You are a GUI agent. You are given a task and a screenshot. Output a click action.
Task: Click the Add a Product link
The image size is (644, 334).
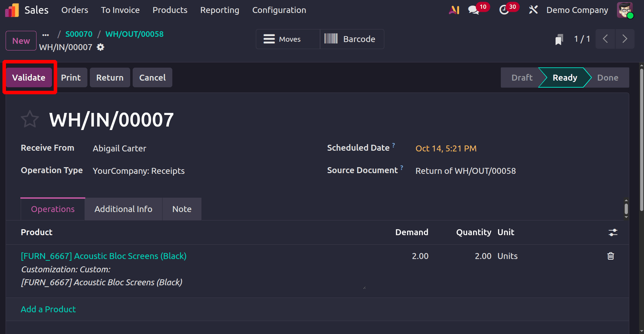(48, 309)
